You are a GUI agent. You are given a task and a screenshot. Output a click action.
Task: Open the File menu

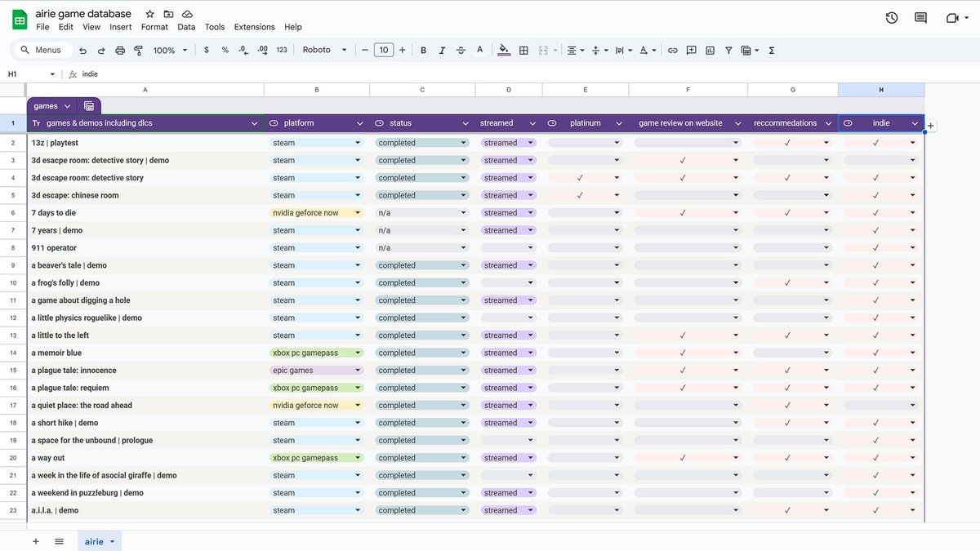42,27
